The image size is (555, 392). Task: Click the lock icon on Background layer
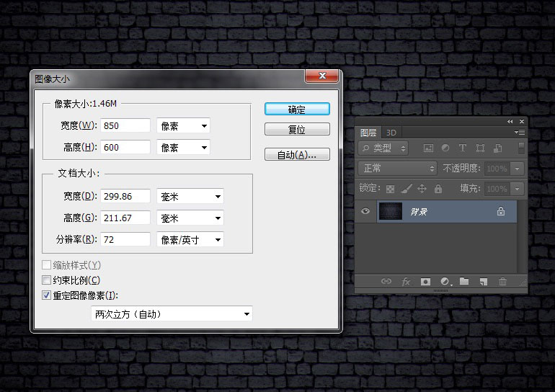pos(501,212)
